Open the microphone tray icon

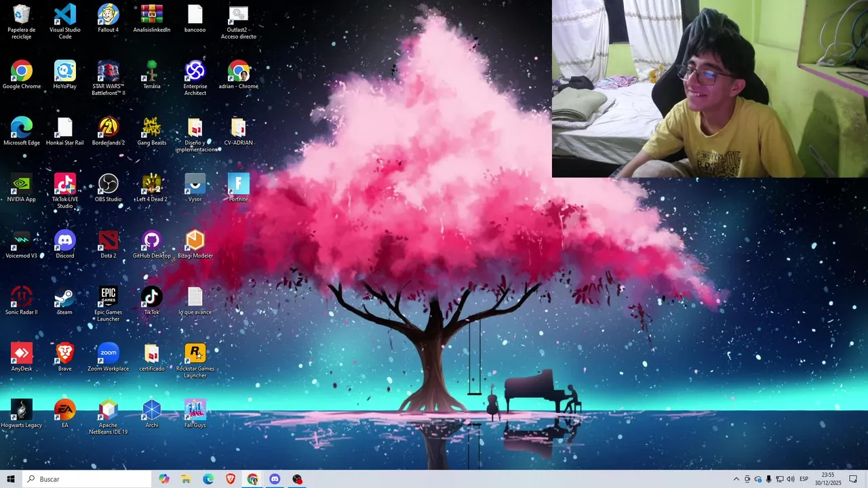(769, 479)
